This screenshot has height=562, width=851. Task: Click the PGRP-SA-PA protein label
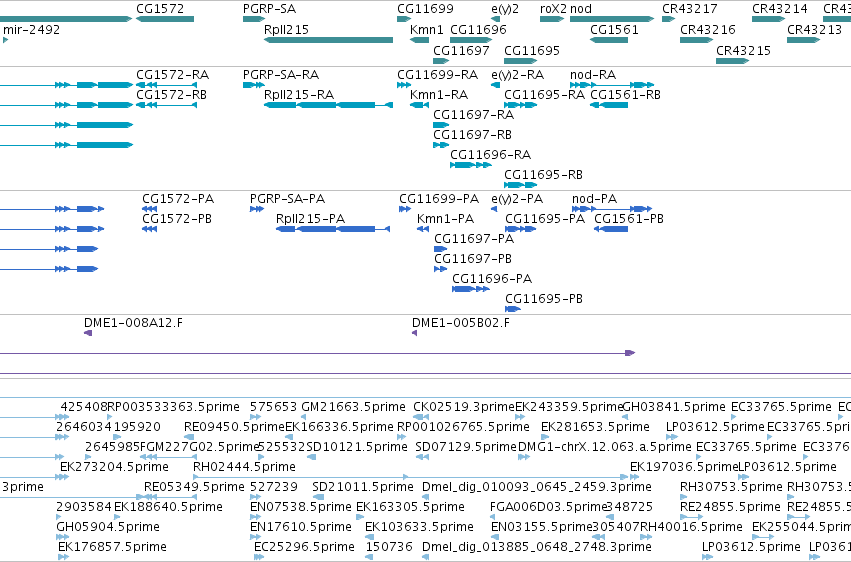tap(287, 199)
